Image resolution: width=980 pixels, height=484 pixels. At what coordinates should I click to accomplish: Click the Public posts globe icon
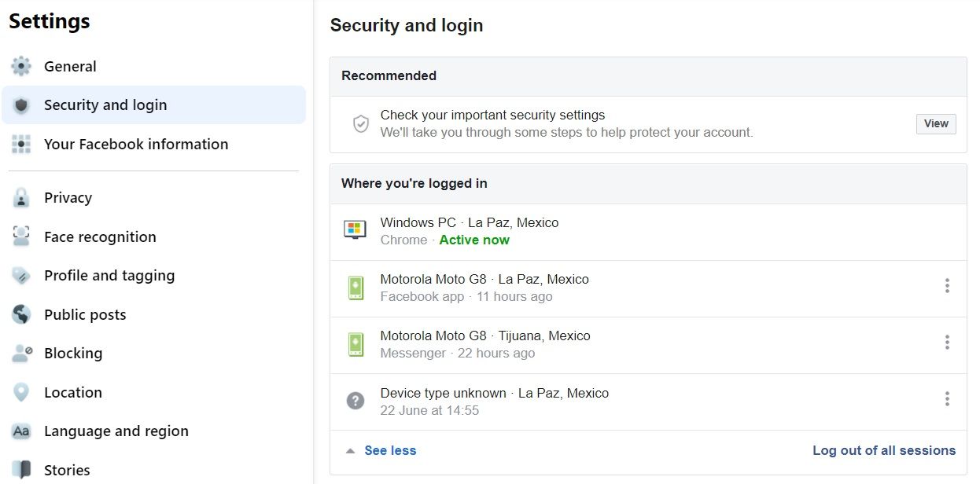(21, 314)
